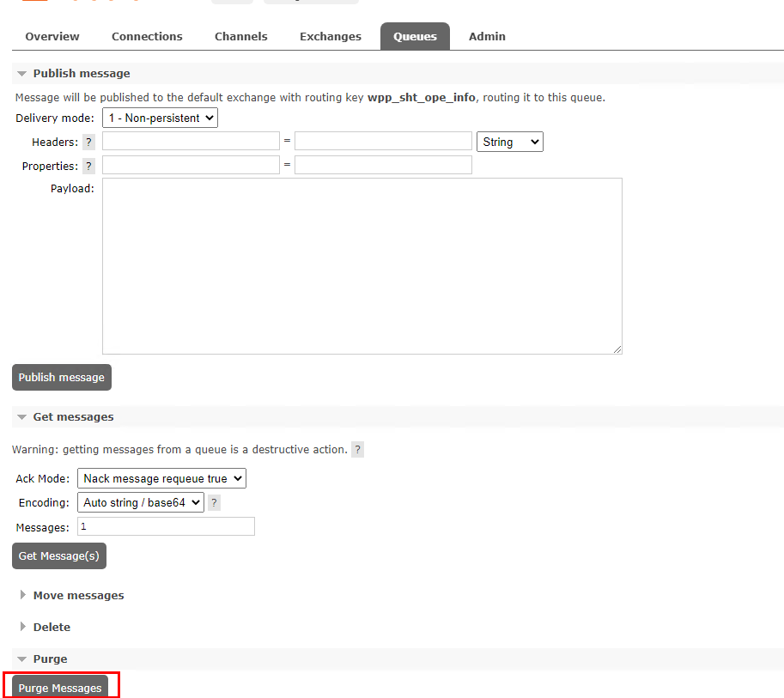Open the Exchanges tab
The width and height of the screenshot is (784, 698).
click(330, 36)
